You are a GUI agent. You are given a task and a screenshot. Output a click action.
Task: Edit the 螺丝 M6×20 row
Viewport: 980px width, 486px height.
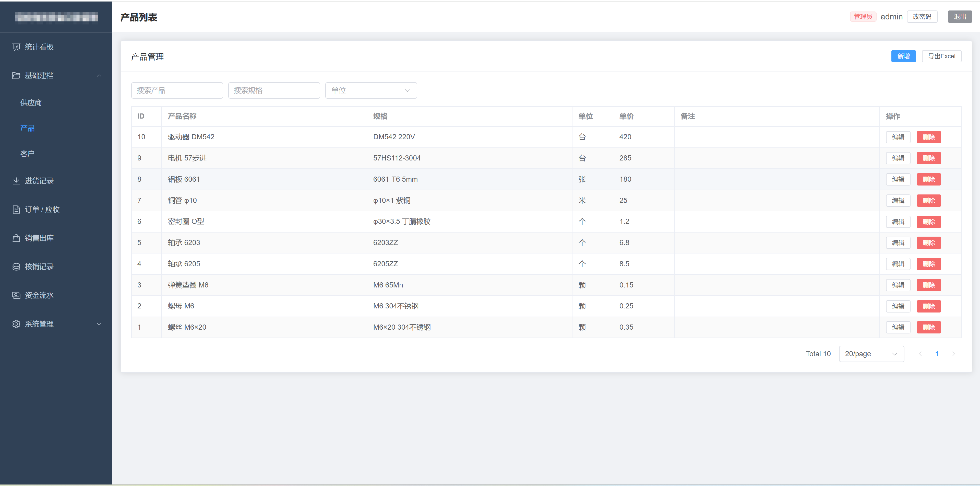[898, 327]
